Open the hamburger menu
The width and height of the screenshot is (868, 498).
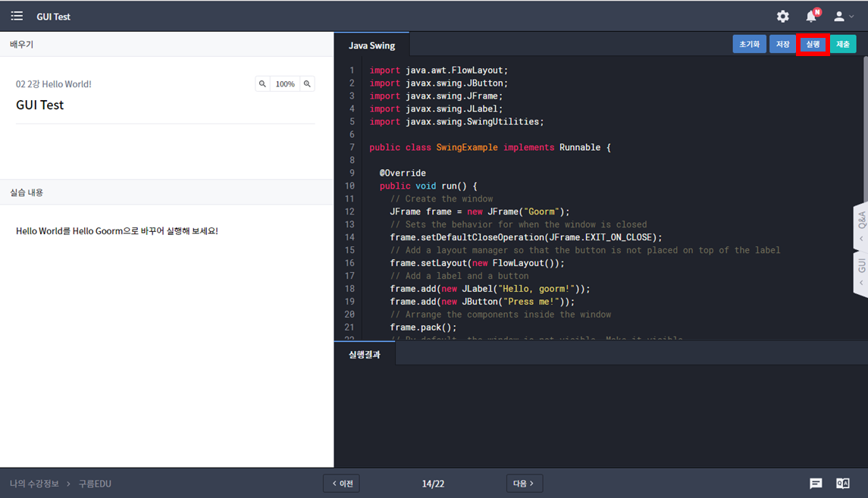click(17, 16)
